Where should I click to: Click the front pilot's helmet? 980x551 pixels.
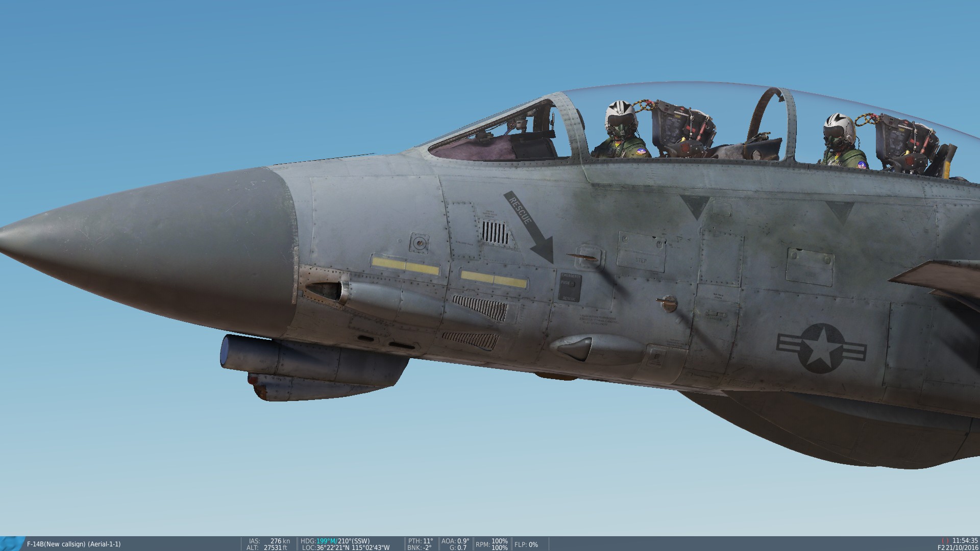tap(620, 115)
